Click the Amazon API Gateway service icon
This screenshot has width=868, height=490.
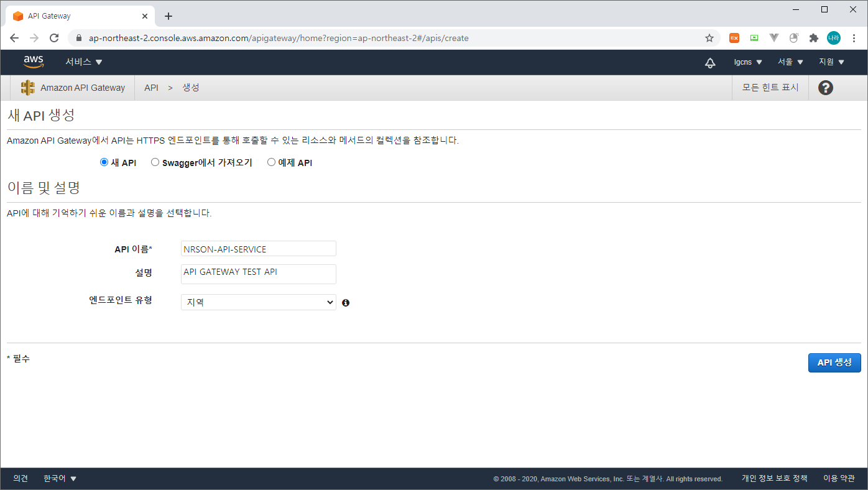pyautogui.click(x=27, y=88)
